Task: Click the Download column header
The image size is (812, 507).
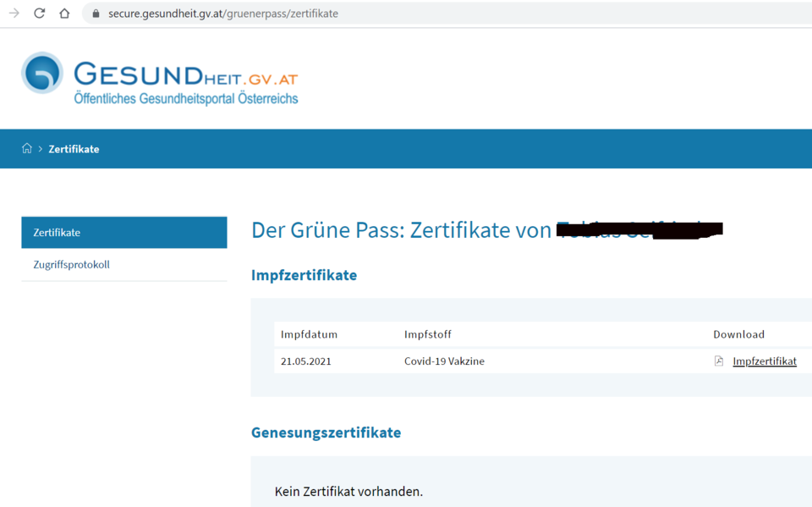Action: coord(738,334)
